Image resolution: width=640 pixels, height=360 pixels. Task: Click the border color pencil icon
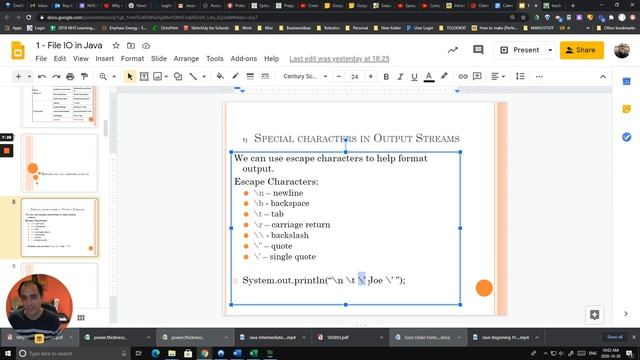pos(235,76)
